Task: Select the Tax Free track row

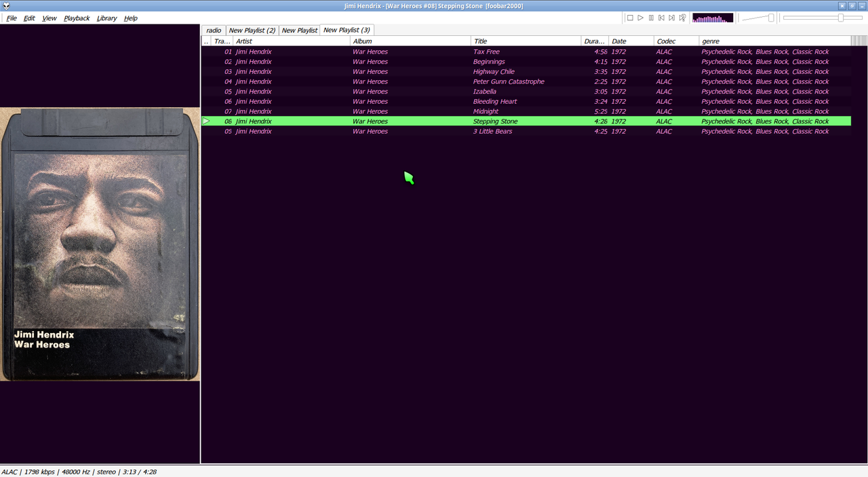Action: click(x=526, y=52)
